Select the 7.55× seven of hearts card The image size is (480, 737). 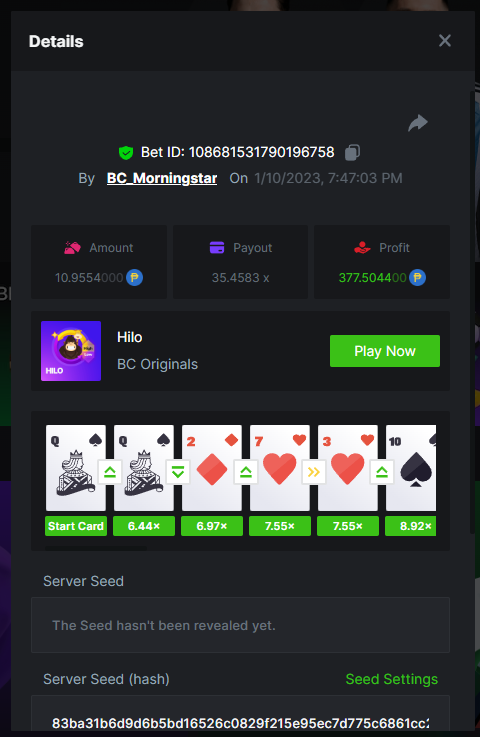point(280,468)
